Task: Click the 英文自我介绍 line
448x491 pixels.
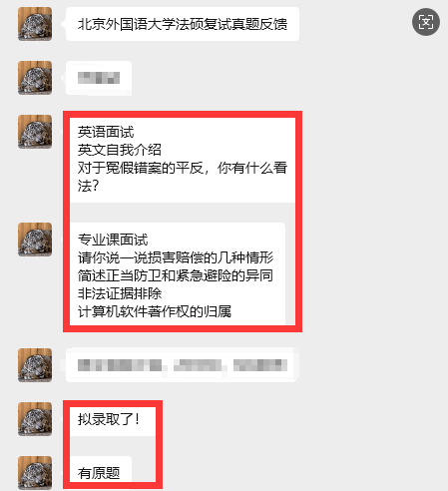Action: pos(120,150)
